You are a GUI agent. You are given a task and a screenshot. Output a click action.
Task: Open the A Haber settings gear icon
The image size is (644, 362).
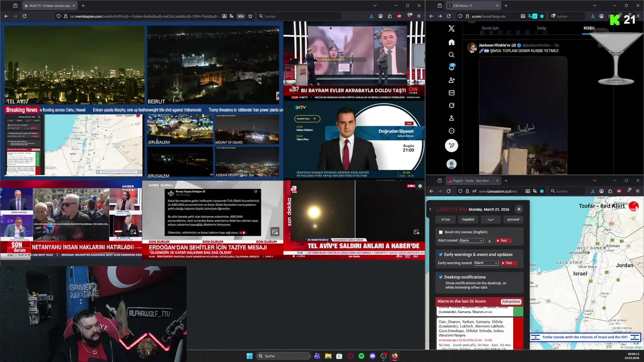click(420, 186)
